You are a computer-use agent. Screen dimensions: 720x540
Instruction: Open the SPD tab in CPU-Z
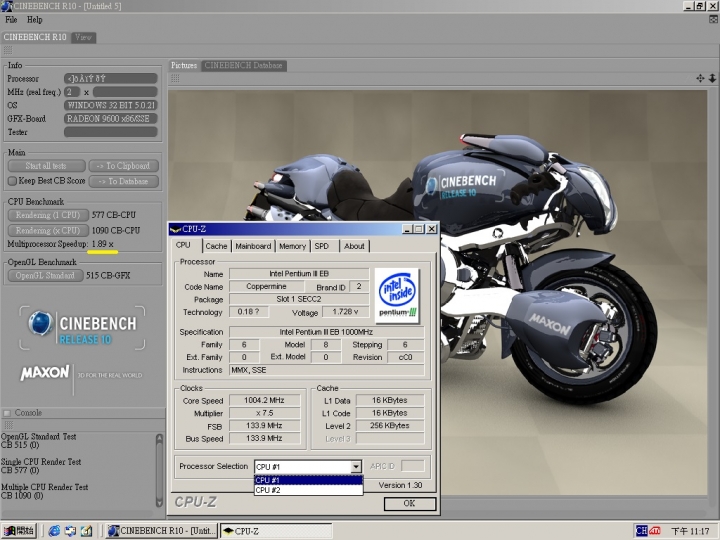coord(321,246)
